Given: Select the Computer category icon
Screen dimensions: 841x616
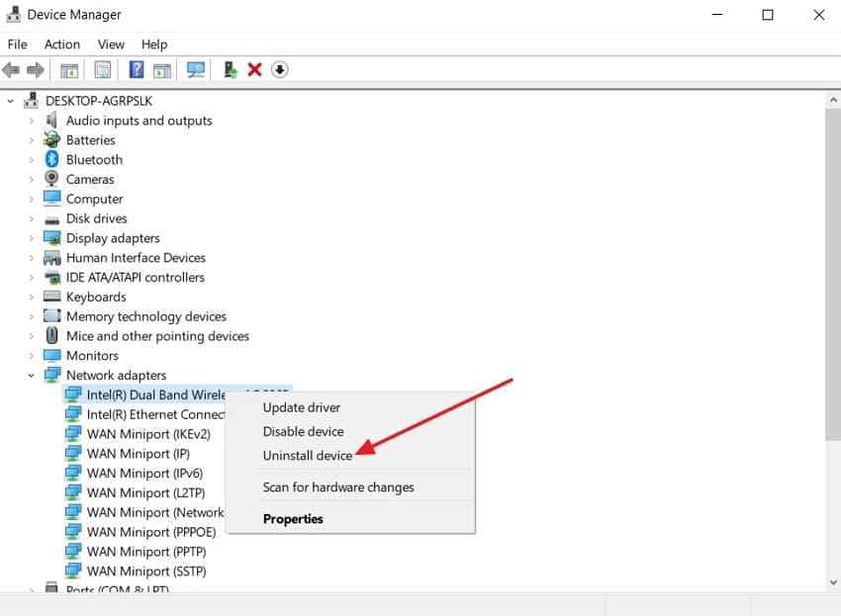Looking at the screenshot, I should [x=52, y=199].
